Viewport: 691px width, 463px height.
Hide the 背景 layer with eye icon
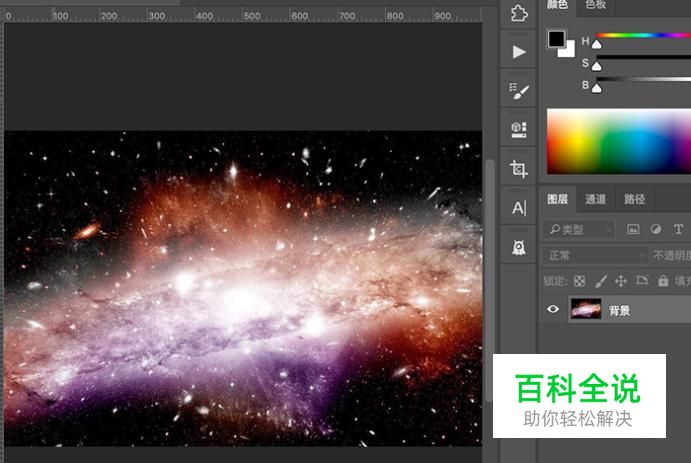[553, 309]
